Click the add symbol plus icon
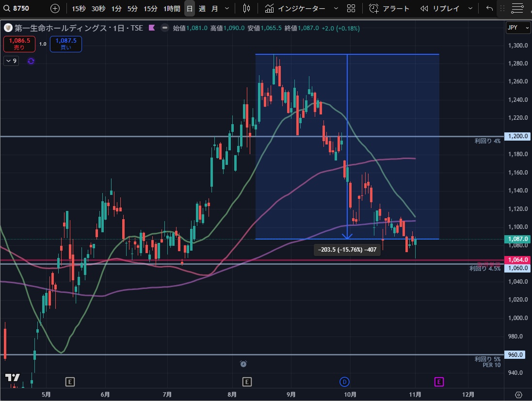Viewport: 532px width, 401px height. [x=55, y=8]
